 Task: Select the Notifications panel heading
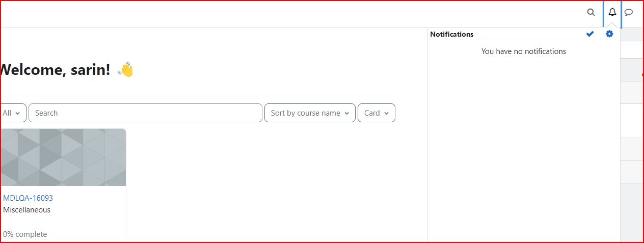tap(452, 34)
